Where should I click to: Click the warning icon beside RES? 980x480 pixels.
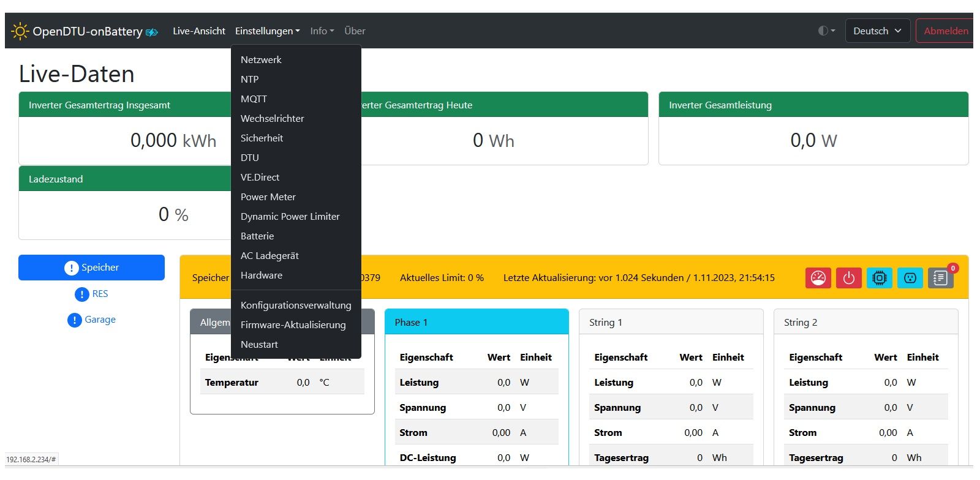(82, 294)
